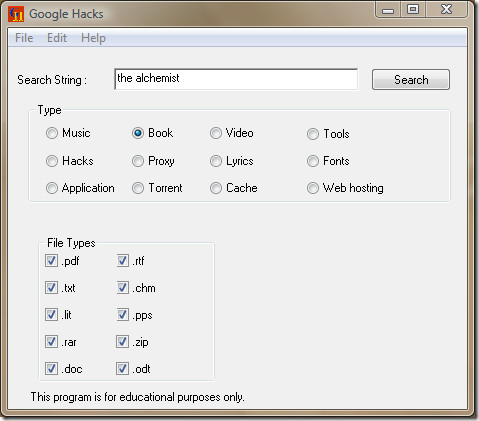Choose the Torrent search type
The image size is (479, 421).
(x=138, y=188)
